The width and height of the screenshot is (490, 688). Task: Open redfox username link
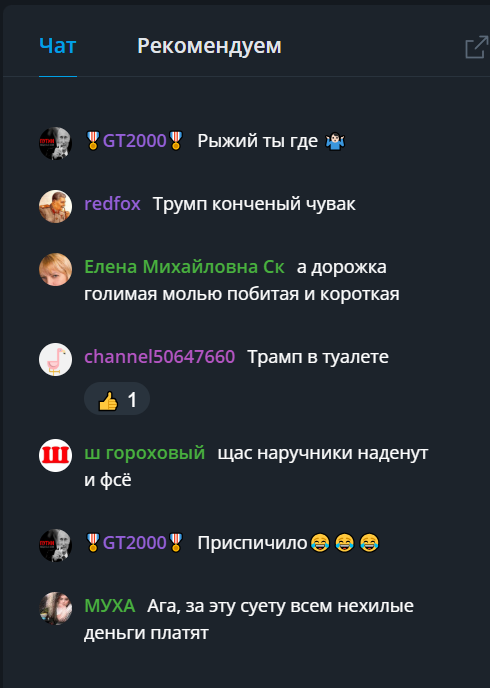click(x=112, y=204)
